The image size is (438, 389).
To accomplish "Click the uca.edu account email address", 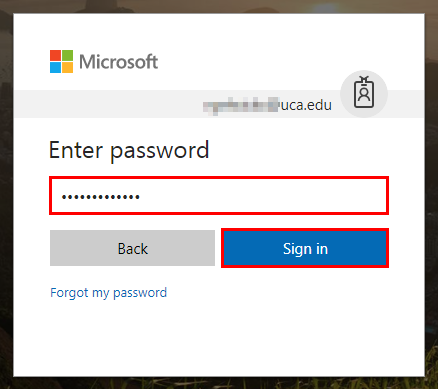I will 267,105.
